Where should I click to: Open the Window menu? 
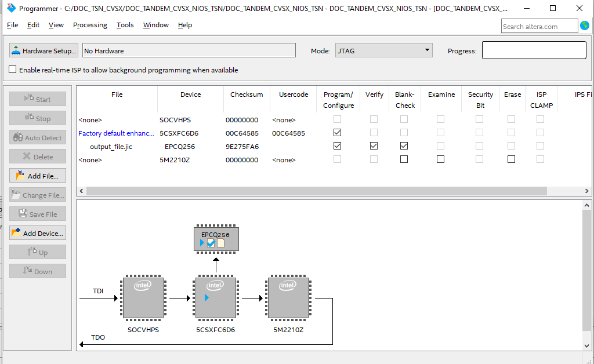pos(155,25)
